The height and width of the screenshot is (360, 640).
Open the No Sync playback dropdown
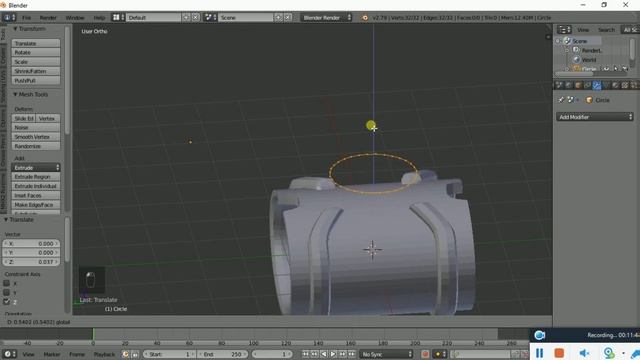(x=386, y=354)
